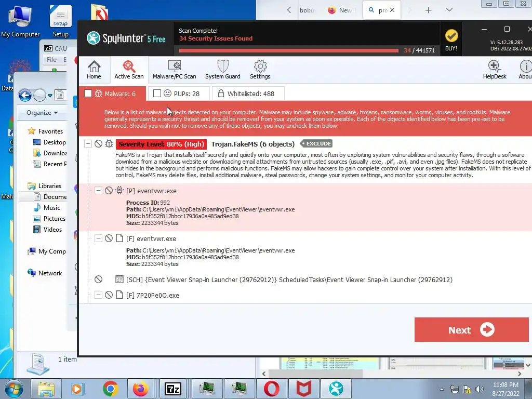Toggle removal mark on [F] eventvwr.exe
The width and height of the screenshot is (532, 399).
(x=109, y=238)
